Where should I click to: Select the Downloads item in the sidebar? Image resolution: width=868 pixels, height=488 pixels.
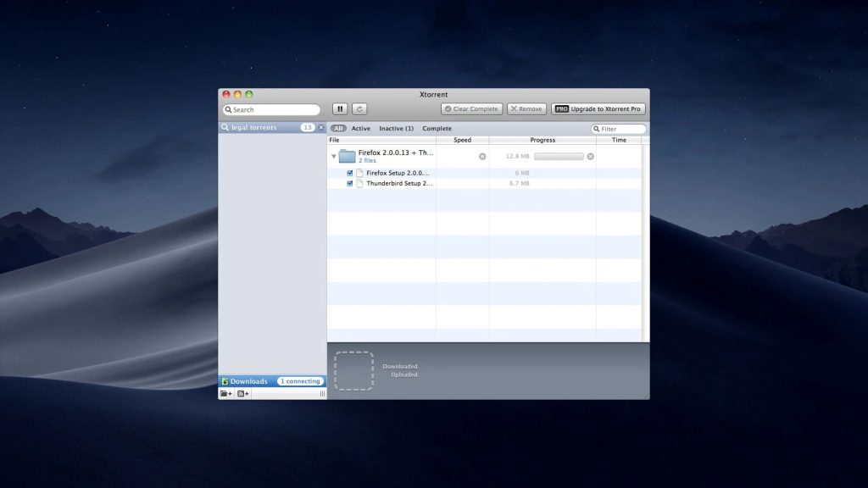tap(272, 381)
